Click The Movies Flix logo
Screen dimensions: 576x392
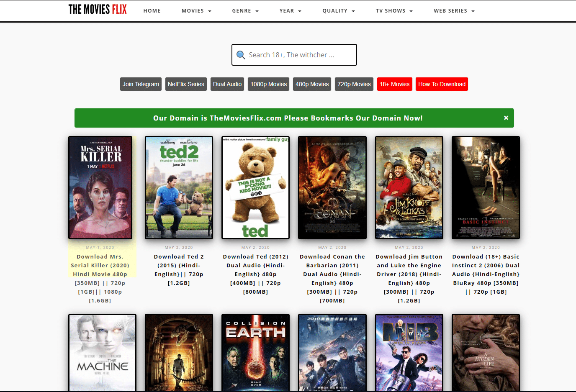pyautogui.click(x=97, y=9)
